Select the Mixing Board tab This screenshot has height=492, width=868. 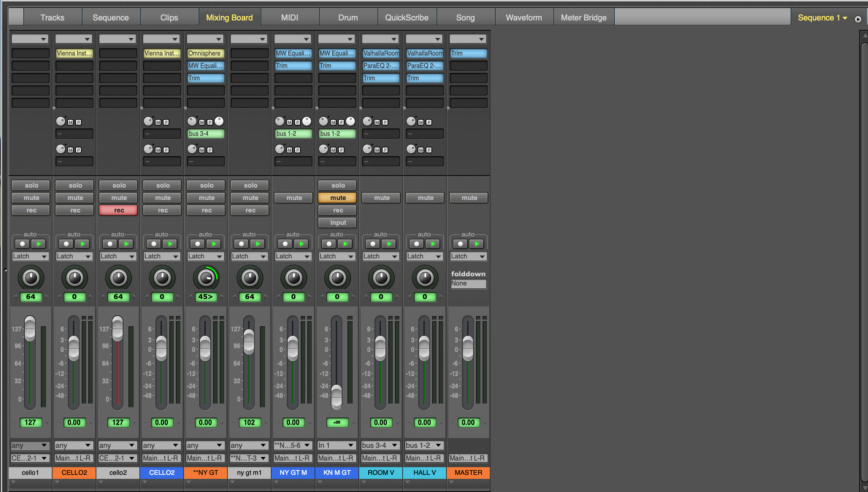pos(230,17)
